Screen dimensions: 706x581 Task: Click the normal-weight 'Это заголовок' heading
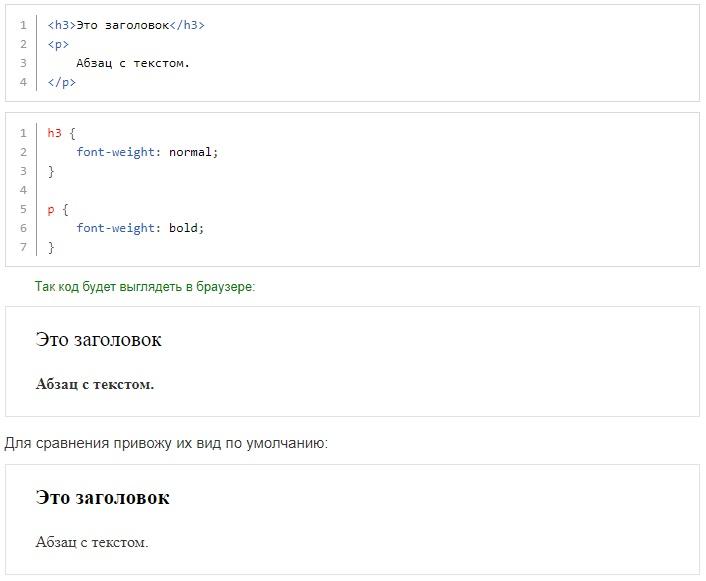(99, 340)
